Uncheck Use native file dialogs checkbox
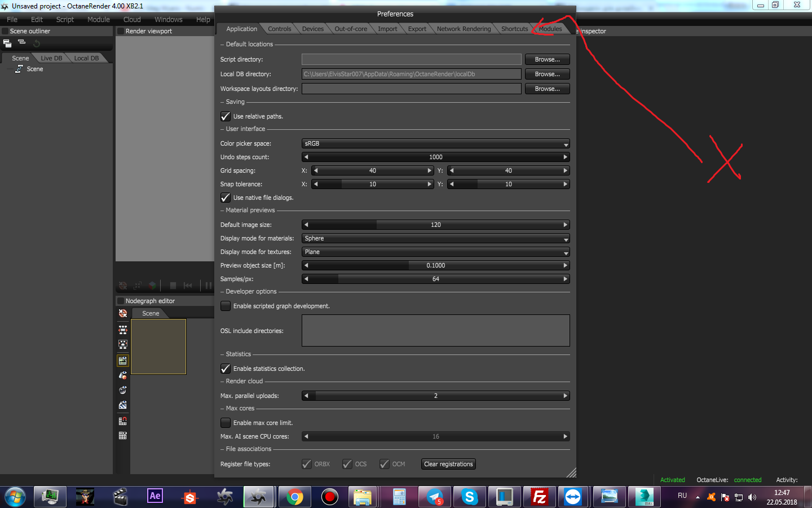The width and height of the screenshot is (812, 508). pyautogui.click(x=226, y=198)
